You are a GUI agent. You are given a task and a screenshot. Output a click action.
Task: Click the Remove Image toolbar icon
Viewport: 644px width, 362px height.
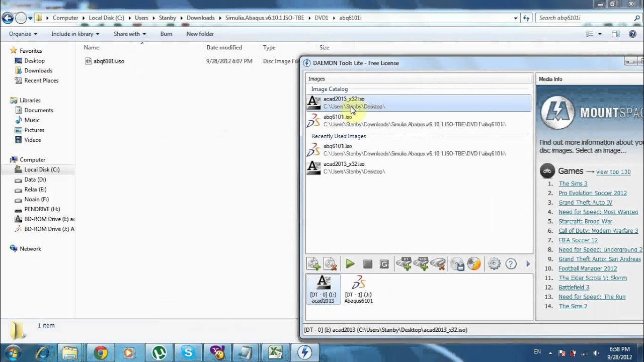pos(330,264)
